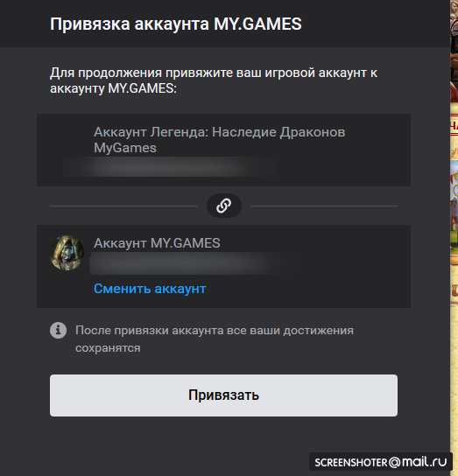Click the Привязать button
The image size is (458, 476).
pyautogui.click(x=223, y=395)
